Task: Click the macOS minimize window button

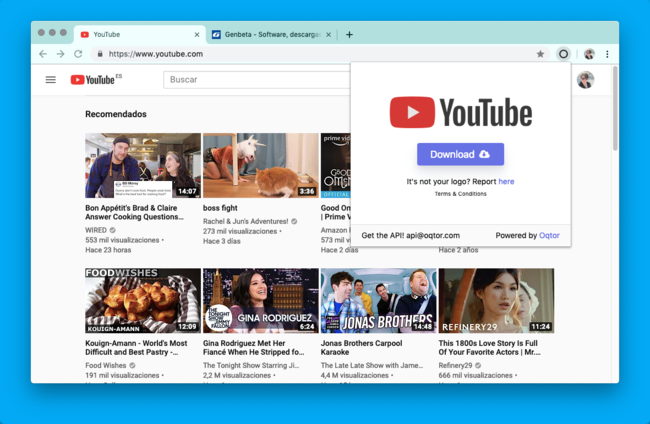Action: click(x=52, y=32)
